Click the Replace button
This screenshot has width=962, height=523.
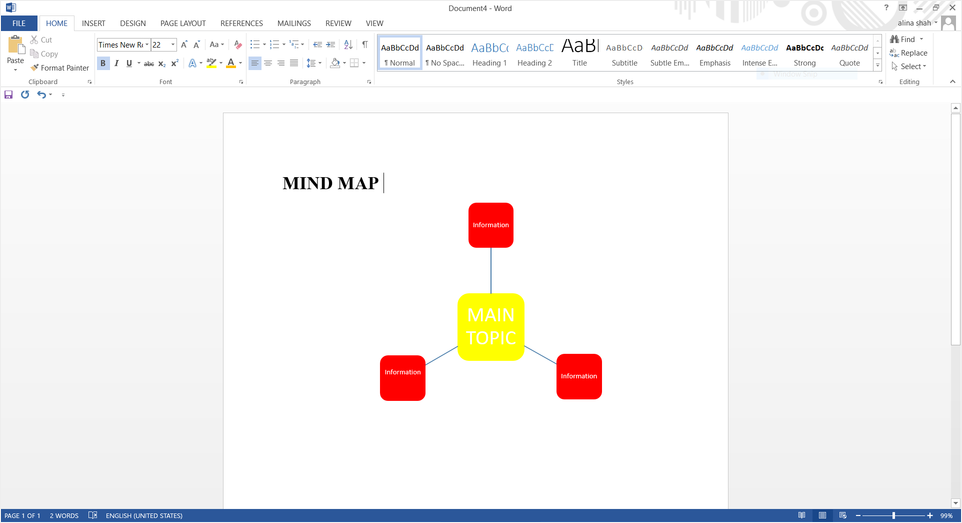pyautogui.click(x=909, y=53)
